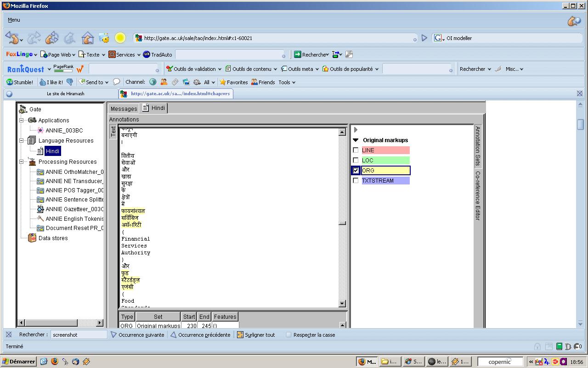Viewport: 588px width, 368px height.
Task: Select the Messages tab in GATE
Action: (x=124, y=109)
